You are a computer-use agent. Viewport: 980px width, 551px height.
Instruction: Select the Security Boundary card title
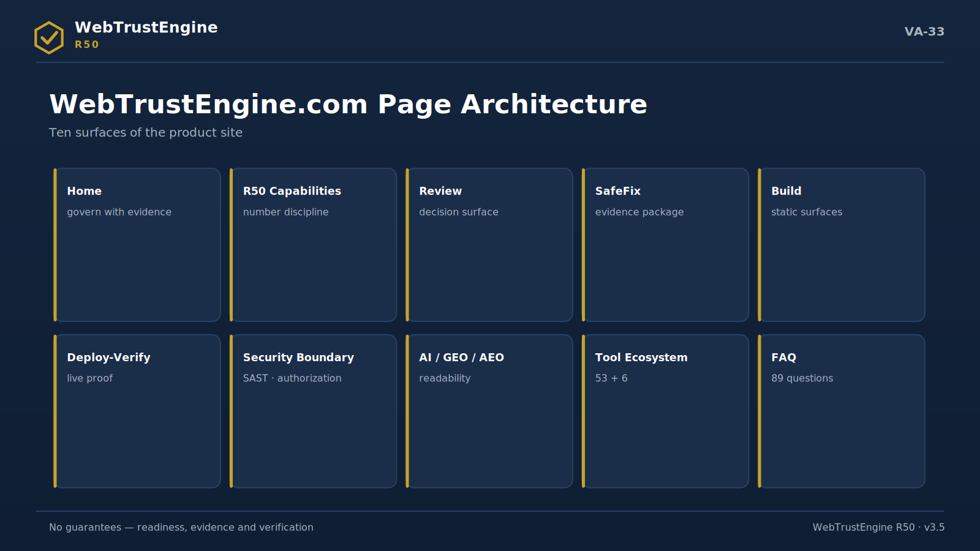tap(298, 358)
